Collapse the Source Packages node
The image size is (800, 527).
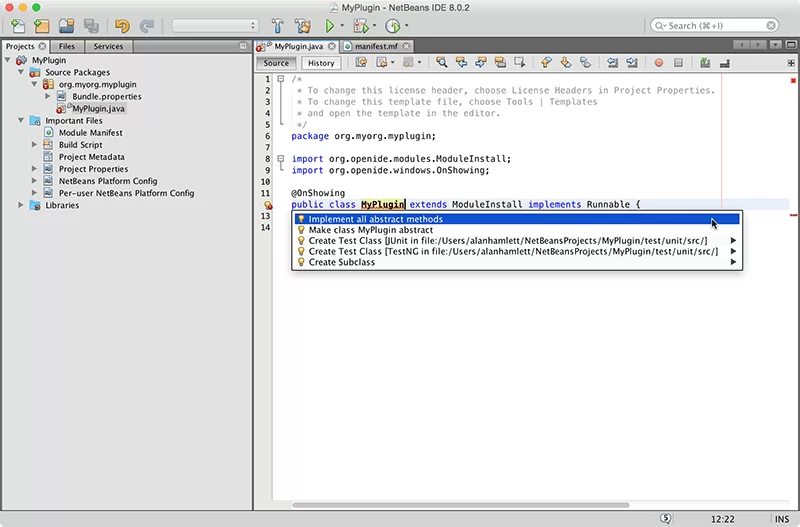(x=21, y=72)
